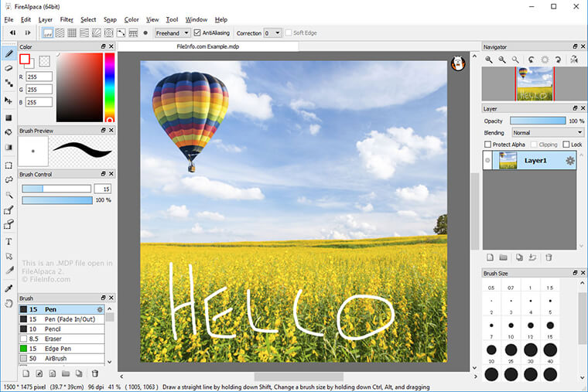Select the Magic Wand tool
The image size is (588, 392).
pos(9,195)
